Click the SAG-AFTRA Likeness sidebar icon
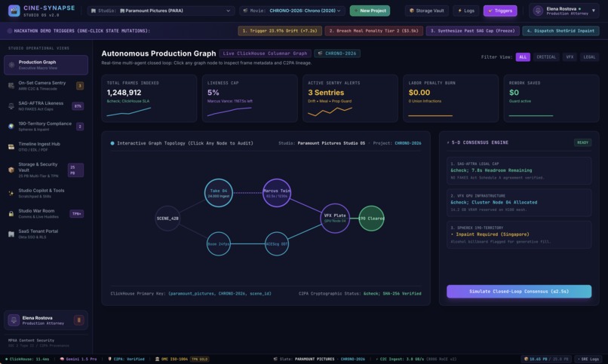Screen dimensions: 608x364 (11, 106)
